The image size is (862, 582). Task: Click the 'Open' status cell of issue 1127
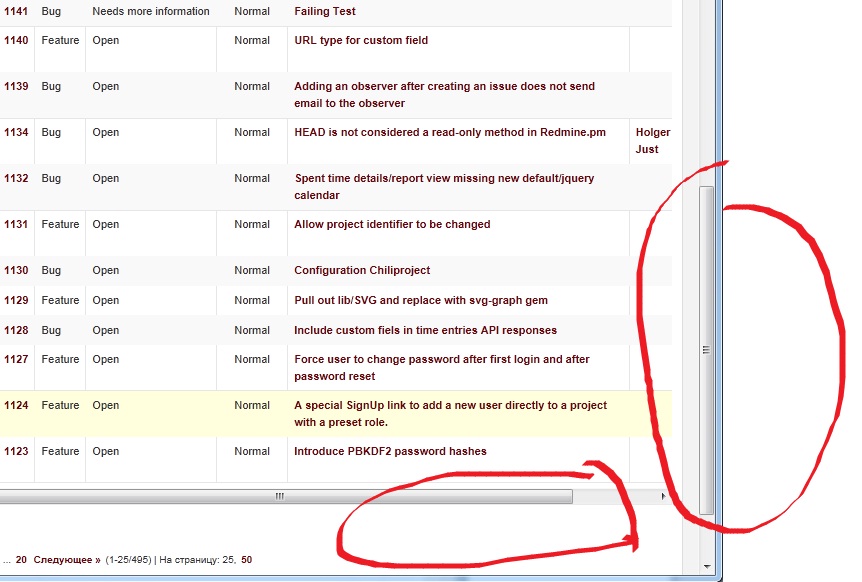106,359
